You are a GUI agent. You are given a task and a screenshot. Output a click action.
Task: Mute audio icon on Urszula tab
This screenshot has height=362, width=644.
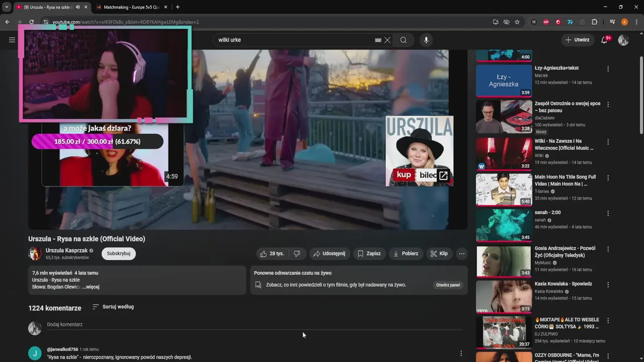77,7
